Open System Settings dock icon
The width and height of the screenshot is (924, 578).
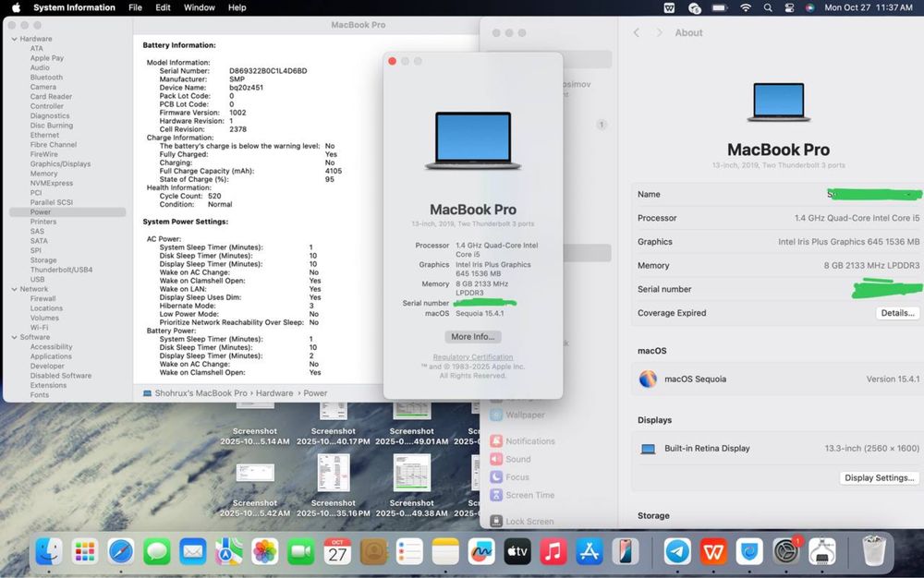click(x=786, y=552)
